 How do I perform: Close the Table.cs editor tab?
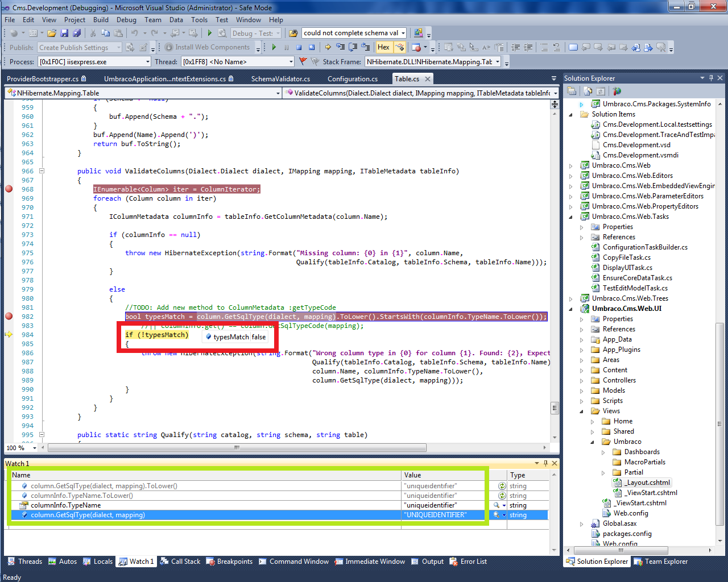[428, 79]
